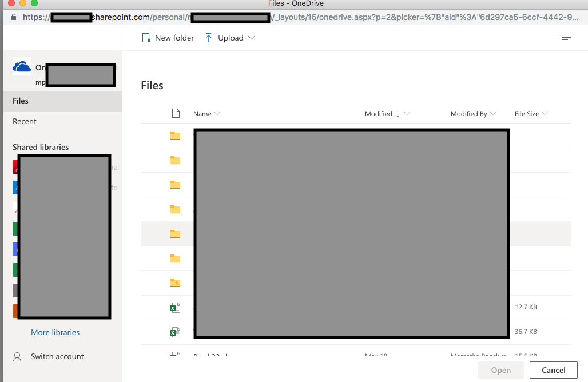Screen dimensions: 588x382
Task: Select the folder icon in the highlighted row
Action: point(175,234)
